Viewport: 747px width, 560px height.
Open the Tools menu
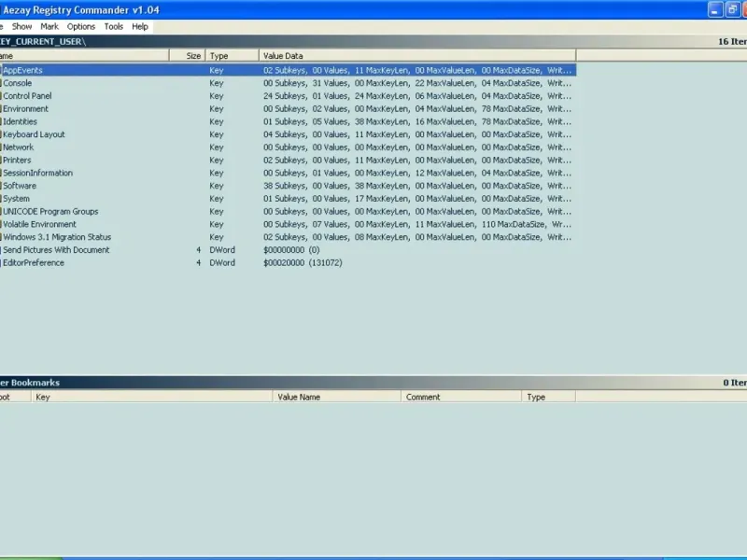point(114,27)
